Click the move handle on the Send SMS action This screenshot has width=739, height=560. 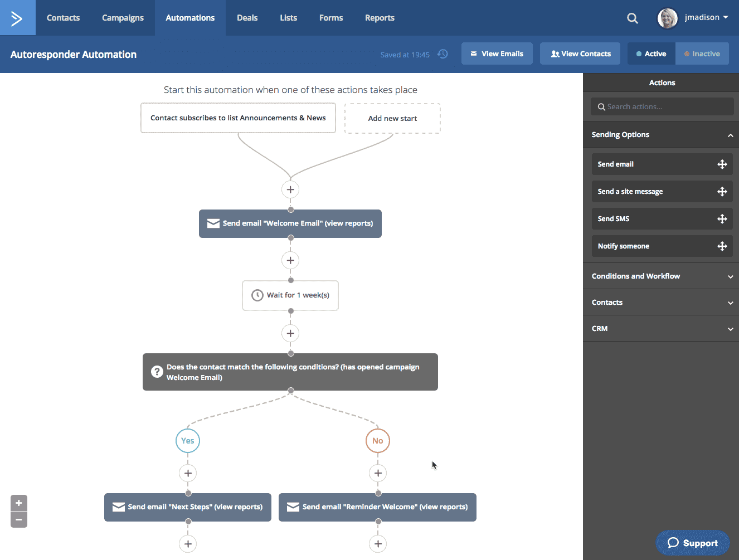coord(722,218)
